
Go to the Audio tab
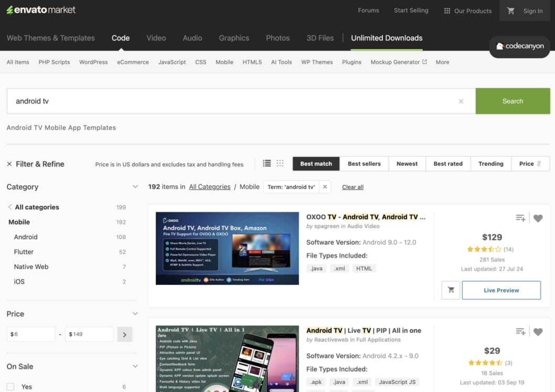pos(193,38)
